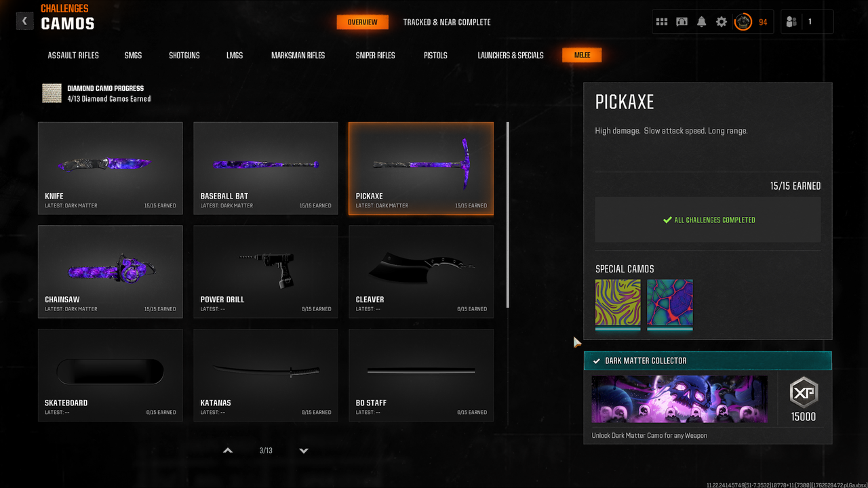Open the player level 94 emblem
This screenshot has height=488, width=868.
pos(744,22)
